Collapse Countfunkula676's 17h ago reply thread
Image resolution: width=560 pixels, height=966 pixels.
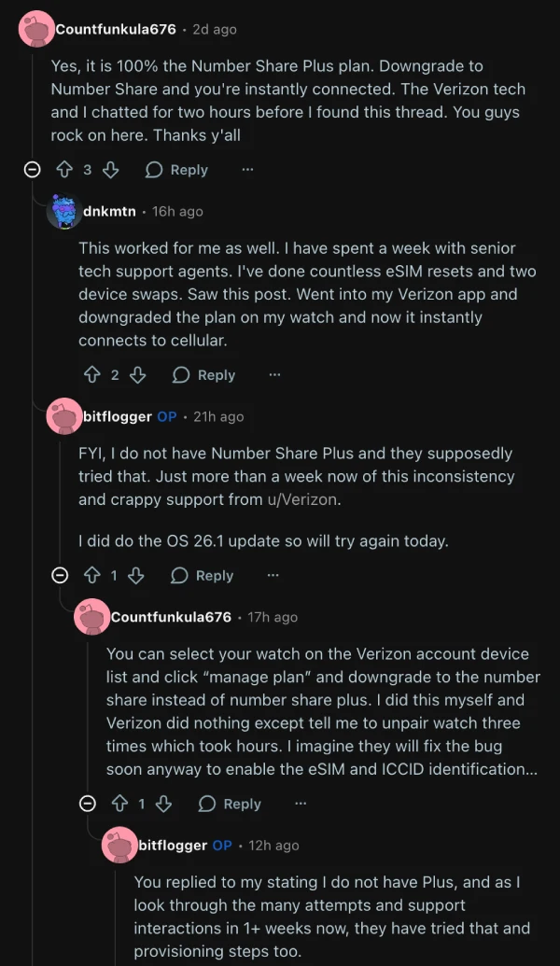(x=88, y=804)
